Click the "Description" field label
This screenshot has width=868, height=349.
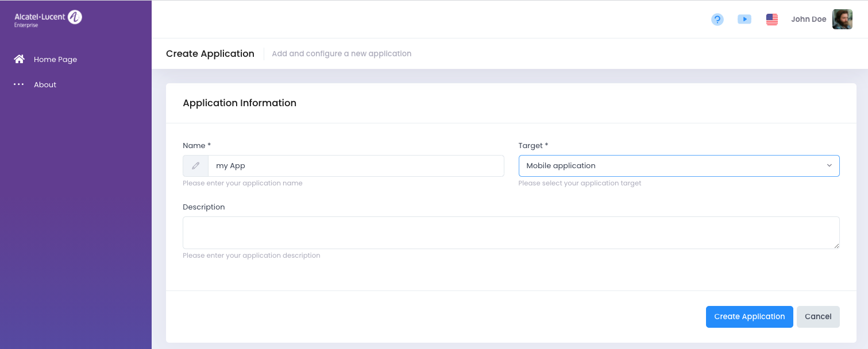tap(203, 207)
